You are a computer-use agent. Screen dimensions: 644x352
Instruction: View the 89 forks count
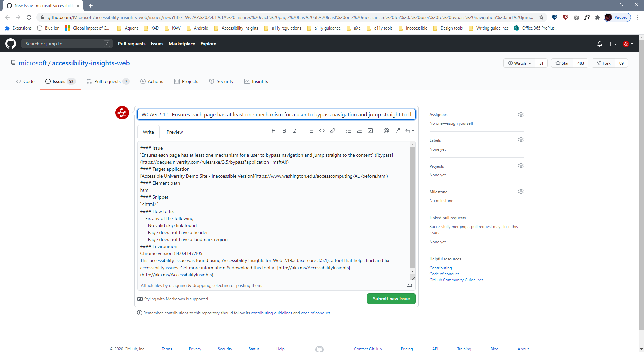point(621,63)
